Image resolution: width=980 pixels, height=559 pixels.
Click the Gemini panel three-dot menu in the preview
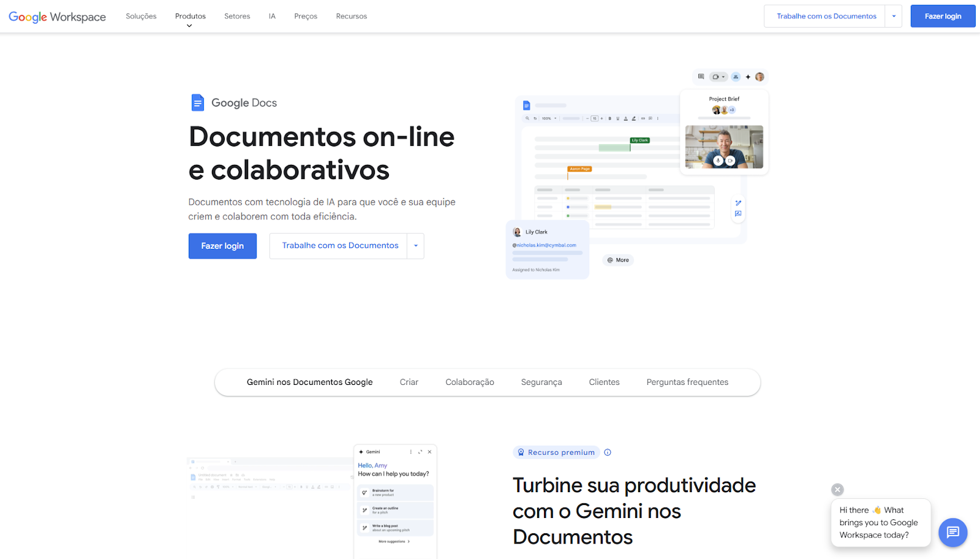(x=410, y=452)
